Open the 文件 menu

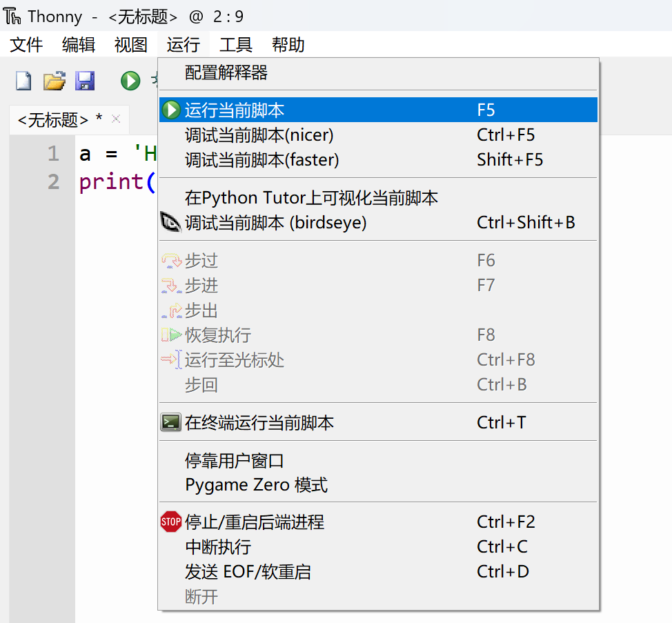pyautogui.click(x=26, y=46)
